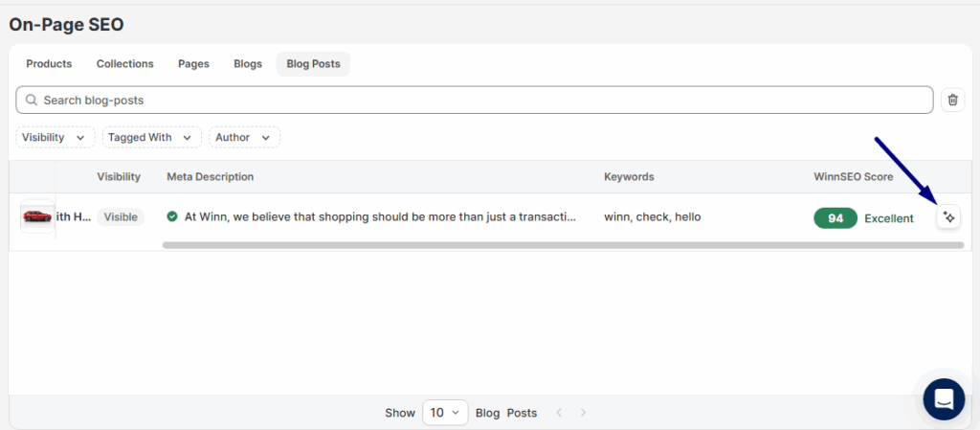
Task: Click the trash delete icon
Action: click(952, 100)
